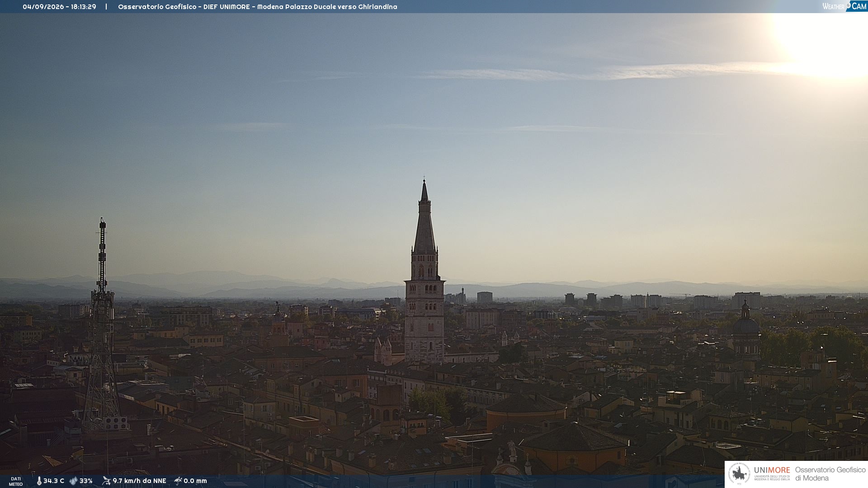868x488 pixels.
Task: Click the rain umbrella precipitation icon
Action: [x=178, y=481]
